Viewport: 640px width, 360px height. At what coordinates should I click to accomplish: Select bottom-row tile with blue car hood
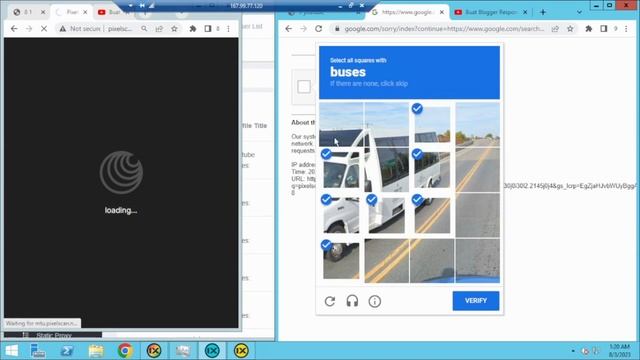click(432, 261)
